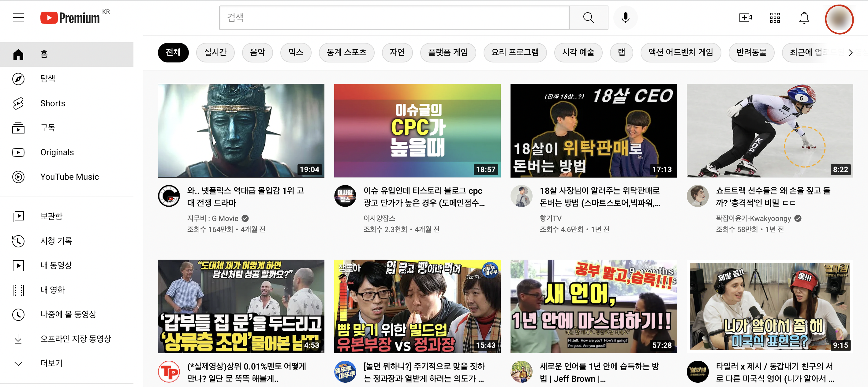Open the create video icon
Screen dimensions: 868x387
coord(745,17)
